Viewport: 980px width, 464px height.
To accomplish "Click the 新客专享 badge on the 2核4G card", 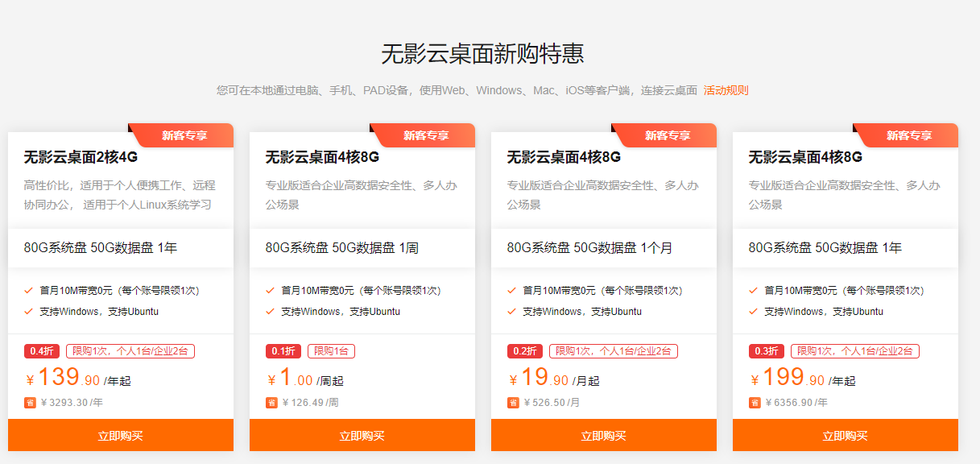I will pos(181,135).
